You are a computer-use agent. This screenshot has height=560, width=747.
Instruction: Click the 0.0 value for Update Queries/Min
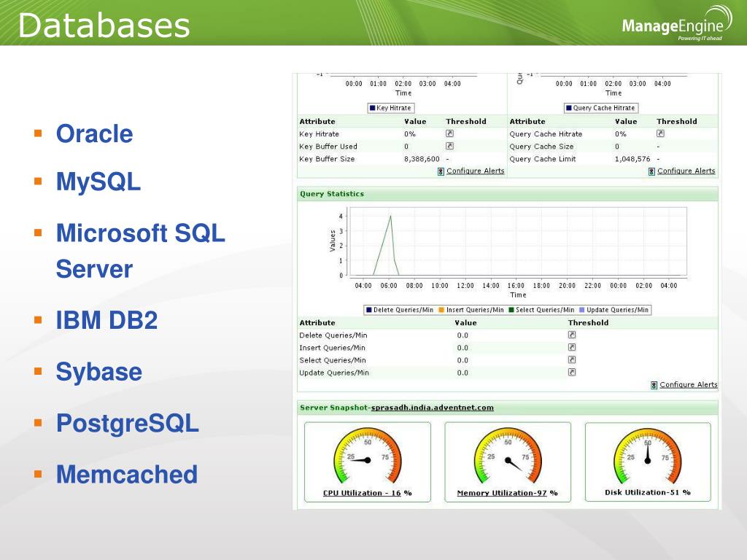(462, 373)
